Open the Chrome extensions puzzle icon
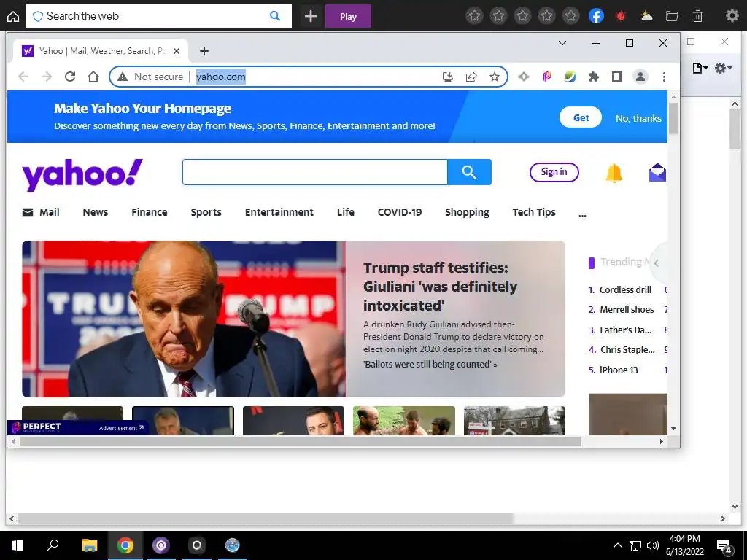Viewport: 747px width, 560px height. [594, 77]
